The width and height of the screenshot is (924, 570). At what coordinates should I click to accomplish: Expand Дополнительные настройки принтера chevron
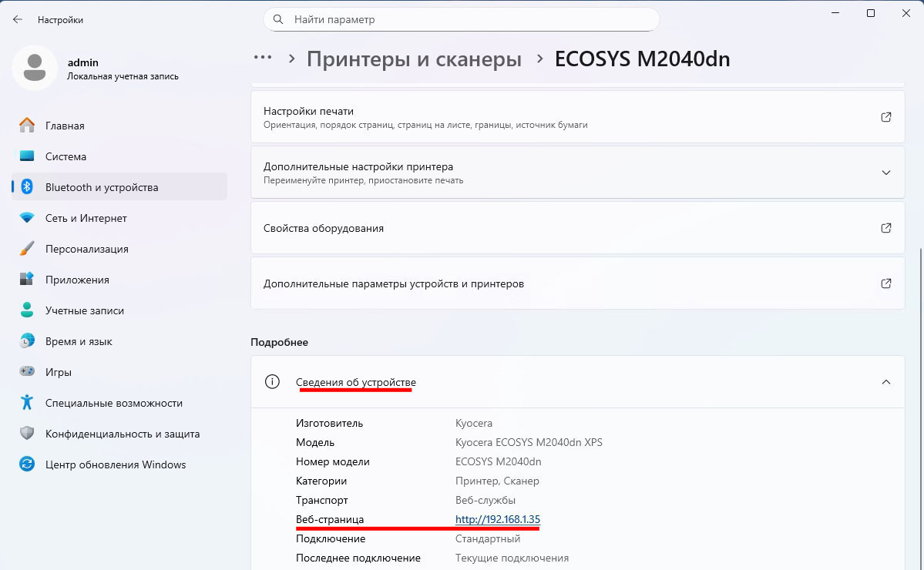pos(885,173)
